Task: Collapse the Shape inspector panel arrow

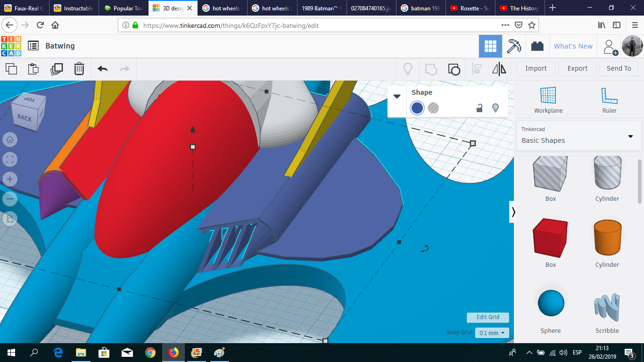Action: (x=397, y=96)
